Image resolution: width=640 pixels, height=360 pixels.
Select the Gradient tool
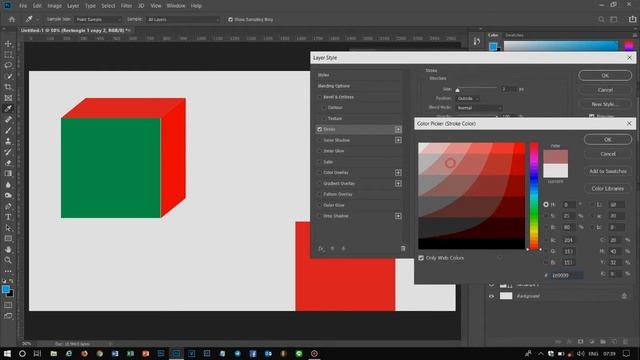[8, 173]
